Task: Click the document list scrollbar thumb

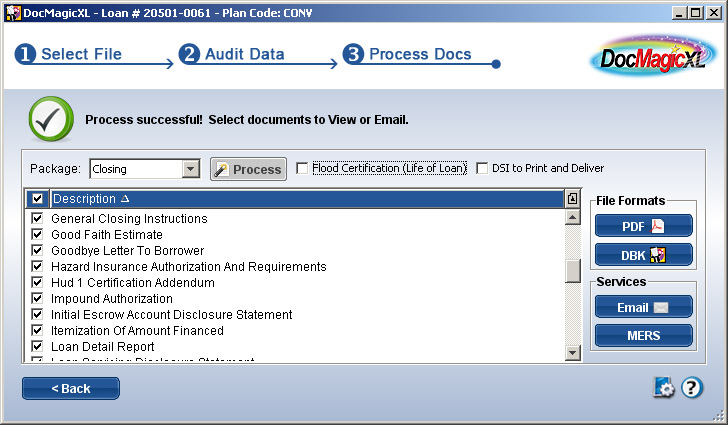Action: click(x=573, y=271)
